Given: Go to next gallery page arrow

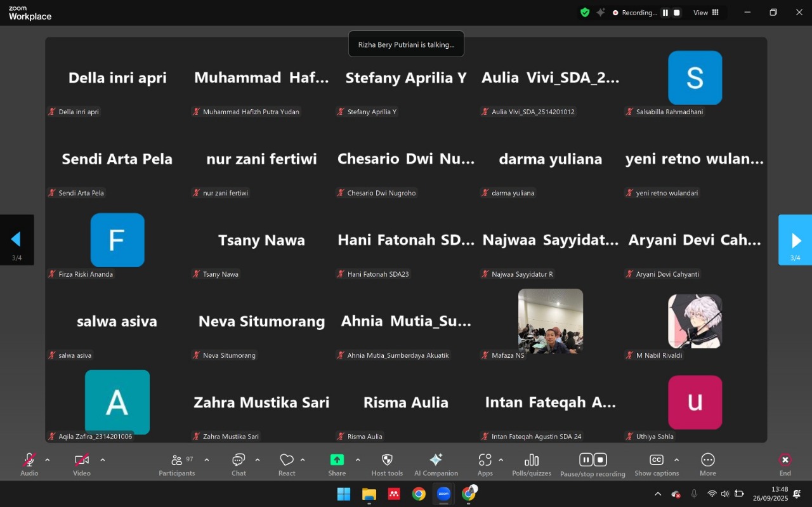Looking at the screenshot, I should point(796,240).
